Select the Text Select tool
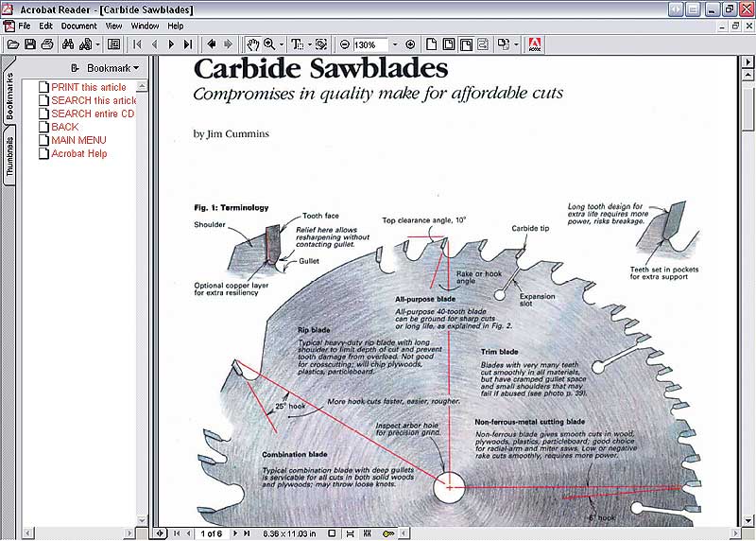Image resolution: width=756 pixels, height=541 pixels. [298, 44]
